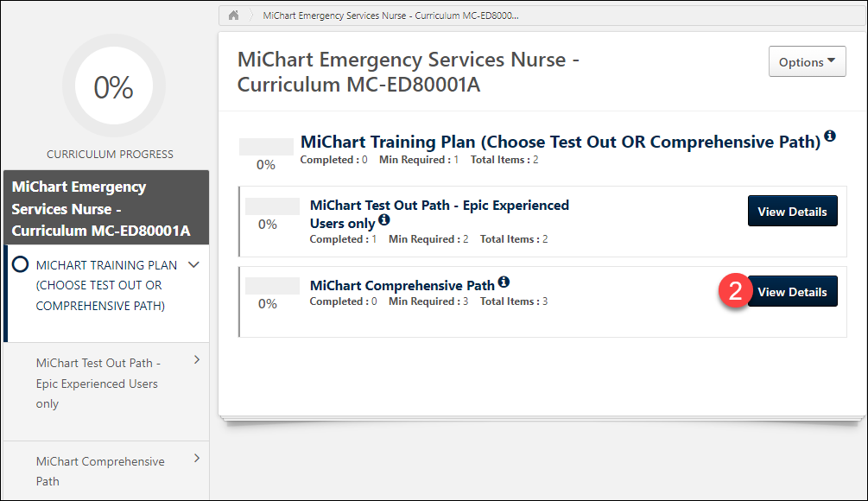
Task: Open the Options dropdown menu
Action: pos(807,62)
